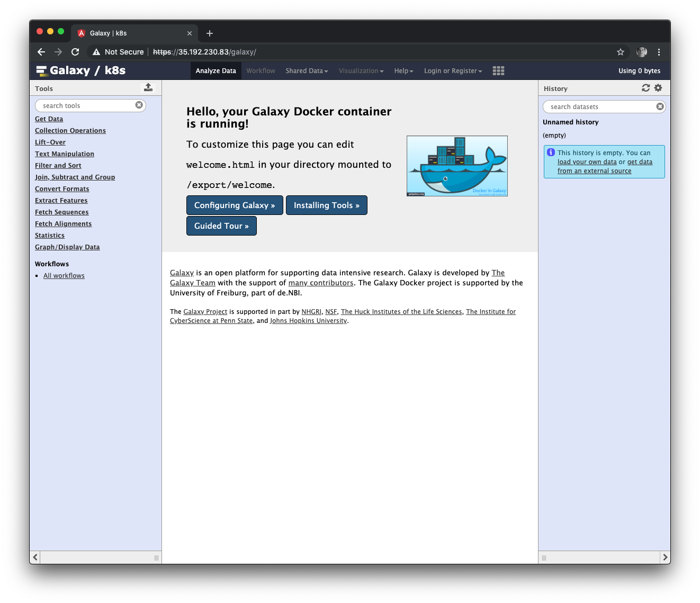700x603 pixels.
Task: Collapse the right History panel arrow
Action: pyautogui.click(x=665, y=557)
